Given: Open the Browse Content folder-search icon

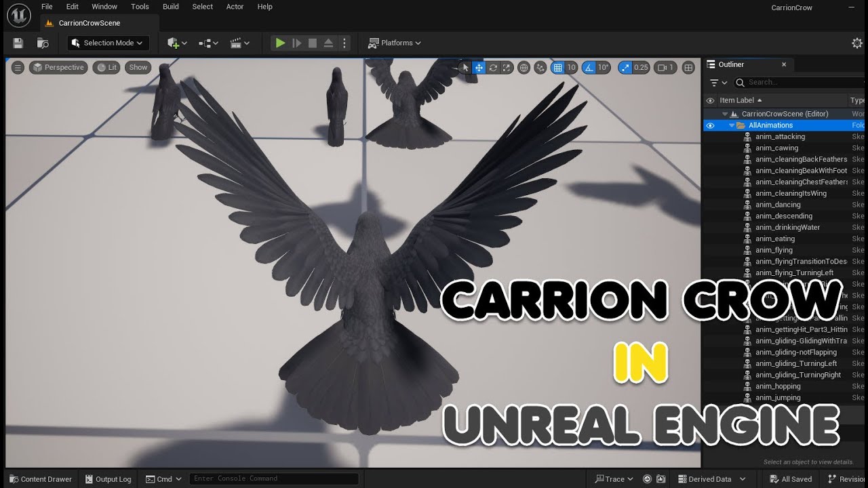Looking at the screenshot, I should (x=43, y=43).
